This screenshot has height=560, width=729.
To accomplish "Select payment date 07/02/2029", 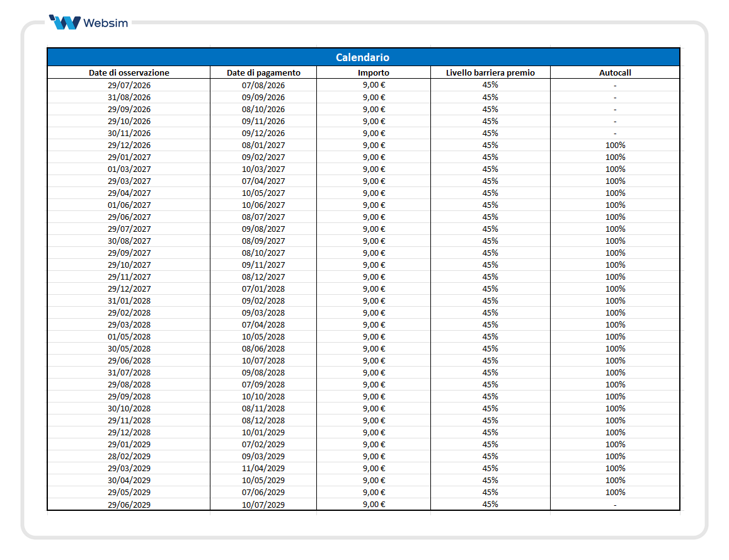I will 263,444.
